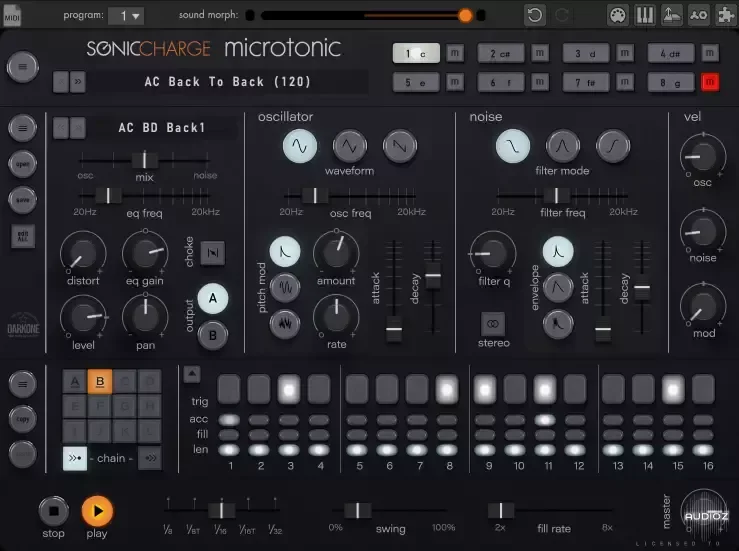Select sine pitch mod mode

pyautogui.click(x=285, y=287)
